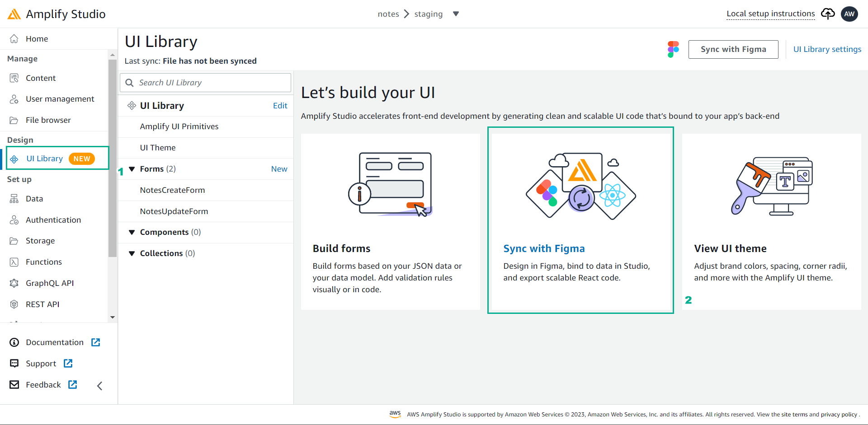
Task: Click the UI Library panel header icon
Action: pyautogui.click(x=132, y=106)
